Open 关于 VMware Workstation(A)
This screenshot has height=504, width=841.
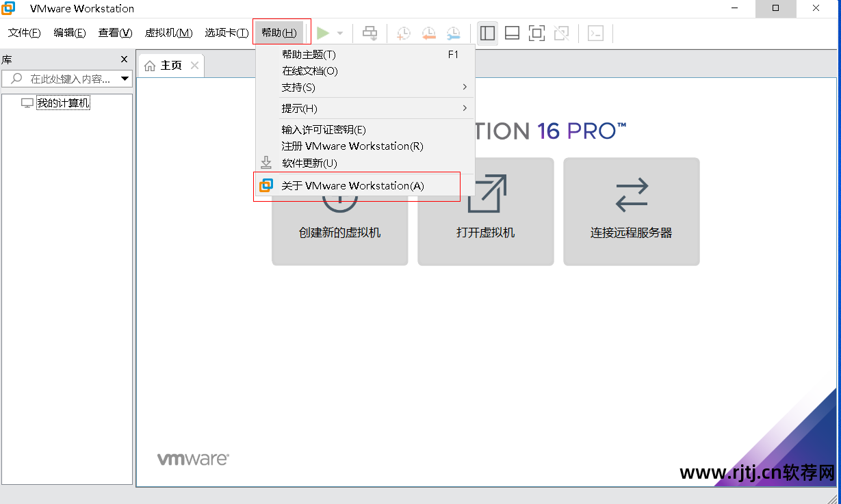click(365, 186)
